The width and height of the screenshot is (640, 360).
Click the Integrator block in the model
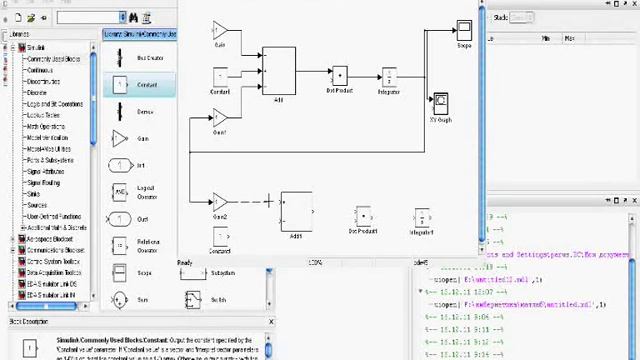pos(389,77)
